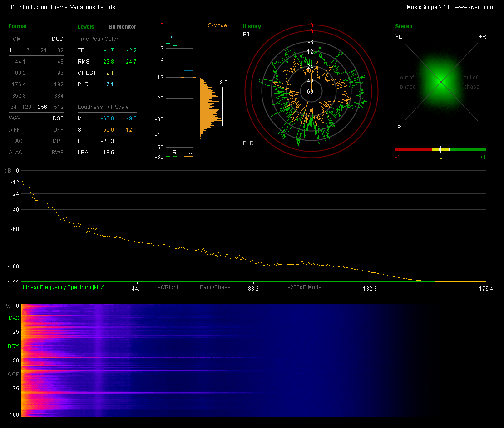Toggle the Left/Right spectrum view
This screenshot has height=429, width=504.
point(166,287)
